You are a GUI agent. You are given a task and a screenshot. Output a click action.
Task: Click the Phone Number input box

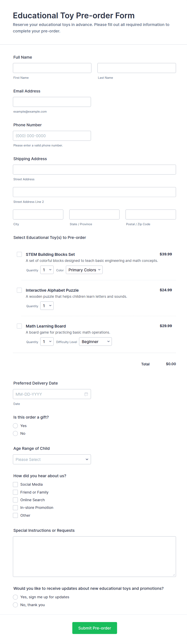click(52, 136)
